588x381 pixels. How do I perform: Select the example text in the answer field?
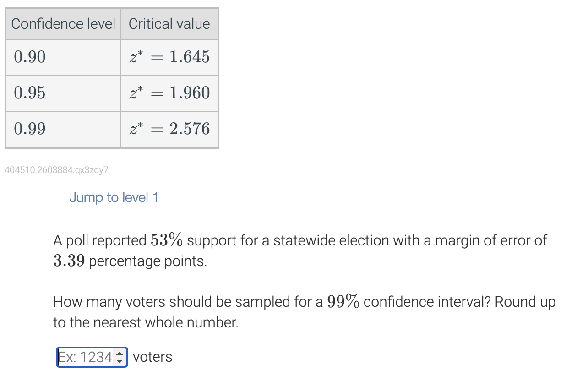(x=85, y=357)
